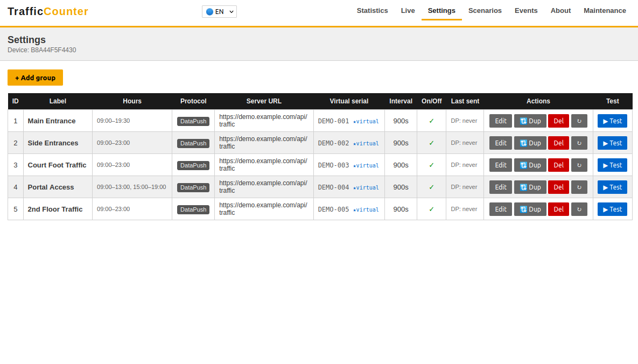Viewport: 638px width, 364px height.
Task: Edit the Portal Access group
Action: (x=501, y=187)
